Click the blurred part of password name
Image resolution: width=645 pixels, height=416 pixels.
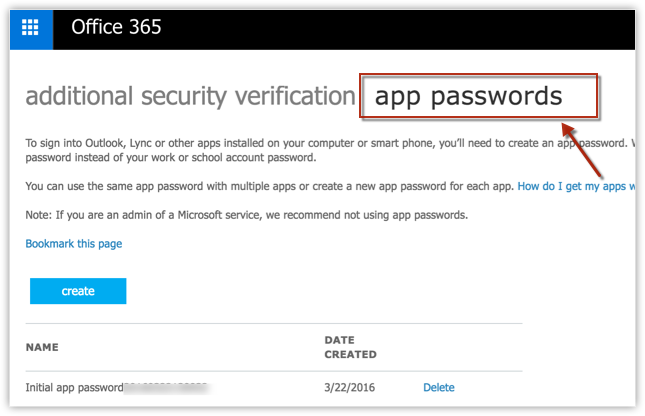coord(170,387)
